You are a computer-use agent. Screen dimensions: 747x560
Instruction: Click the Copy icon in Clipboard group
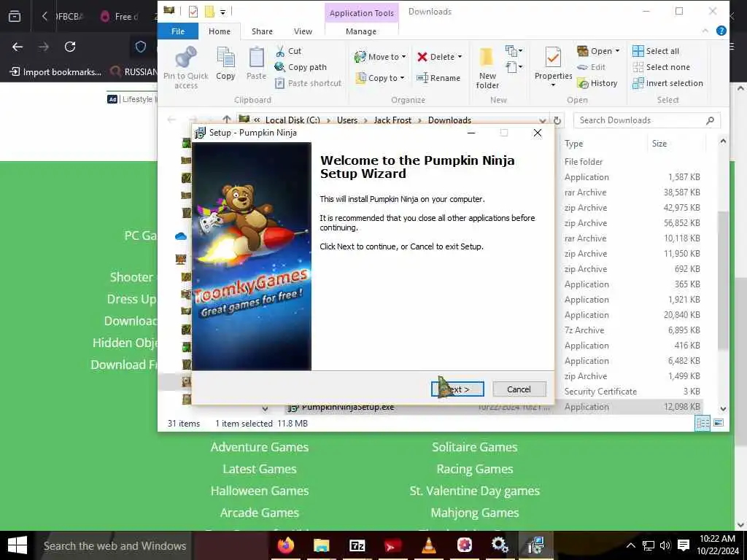[x=225, y=58]
